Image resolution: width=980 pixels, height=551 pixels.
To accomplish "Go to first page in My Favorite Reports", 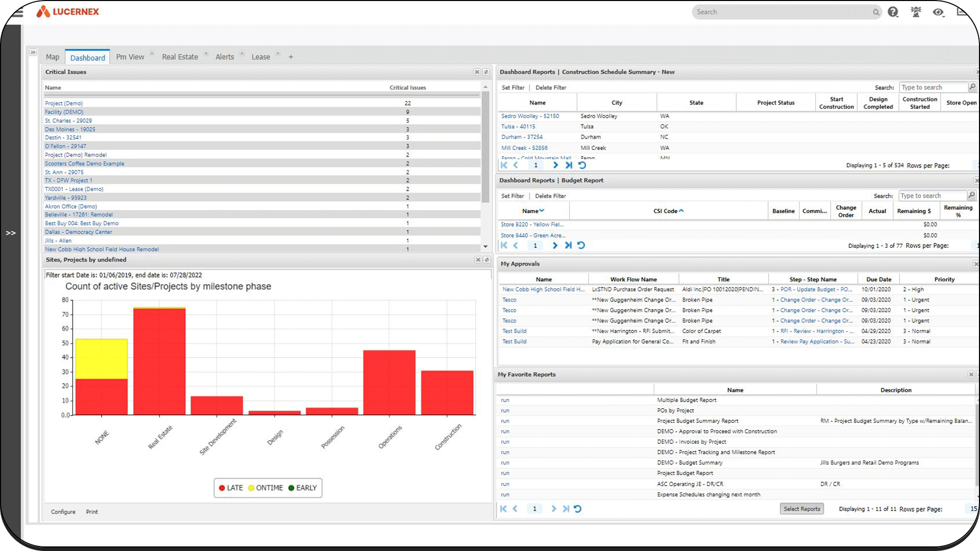I will pos(503,509).
